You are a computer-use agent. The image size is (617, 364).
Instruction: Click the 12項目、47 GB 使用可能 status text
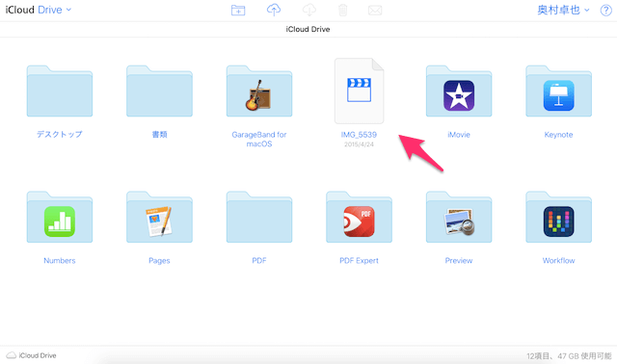[x=569, y=356]
